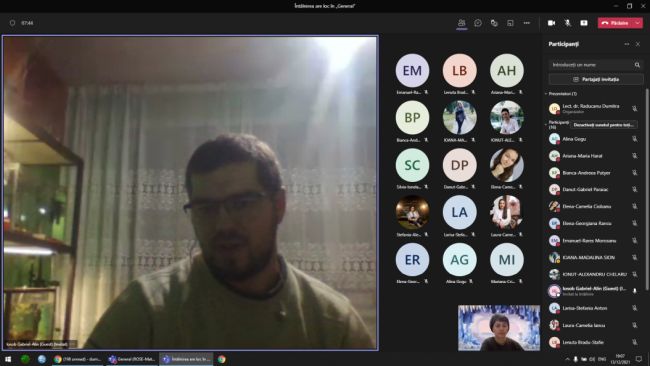Image resolution: width=650 pixels, height=366 pixels.
Task: Open the meeting chat icon
Action: pos(478,23)
